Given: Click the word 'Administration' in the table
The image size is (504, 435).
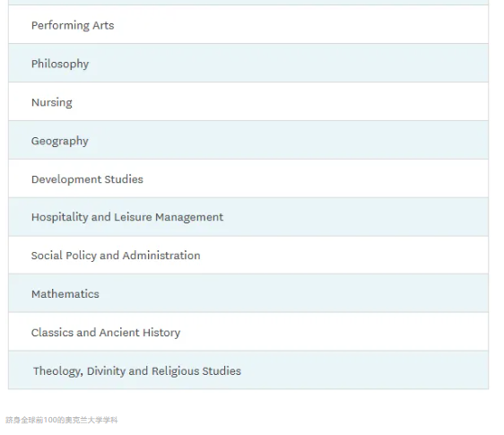Looking at the screenshot, I should (161, 256).
